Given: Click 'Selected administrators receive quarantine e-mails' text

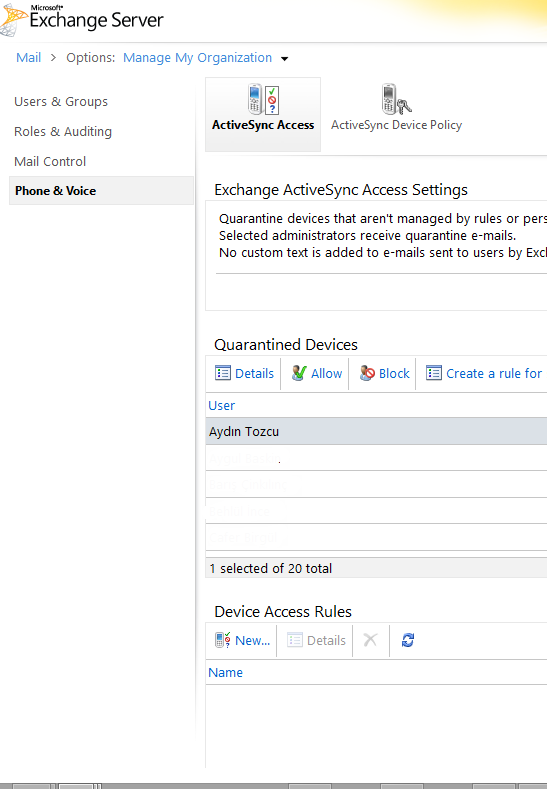Looking at the screenshot, I should tap(368, 235).
